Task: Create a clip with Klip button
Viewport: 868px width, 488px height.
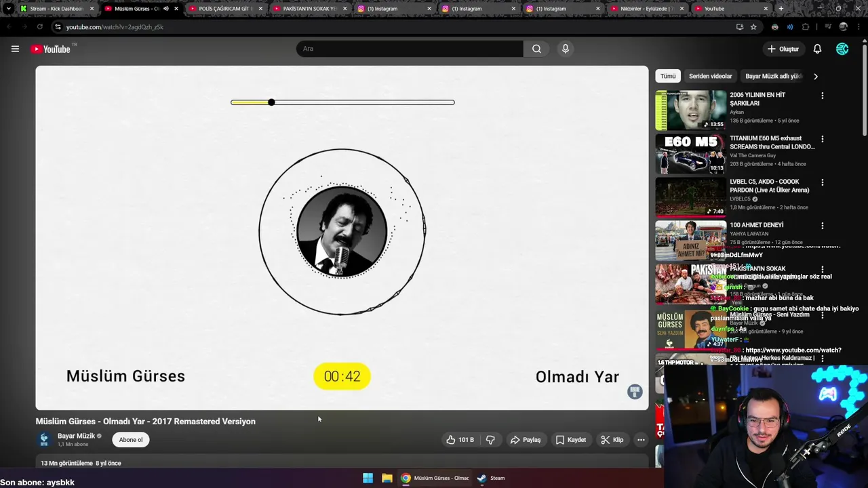Action: tap(612, 440)
